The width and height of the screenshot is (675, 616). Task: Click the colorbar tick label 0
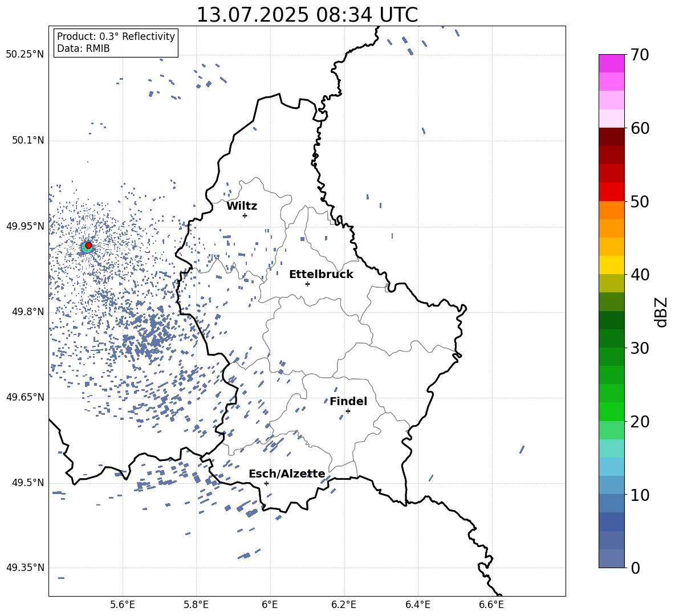point(635,568)
